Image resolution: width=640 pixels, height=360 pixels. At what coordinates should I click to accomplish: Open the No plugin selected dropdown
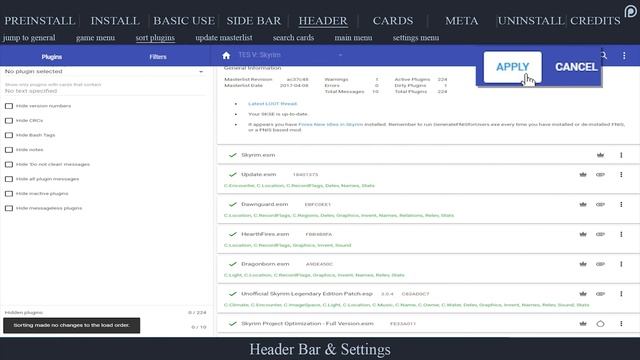(104, 71)
